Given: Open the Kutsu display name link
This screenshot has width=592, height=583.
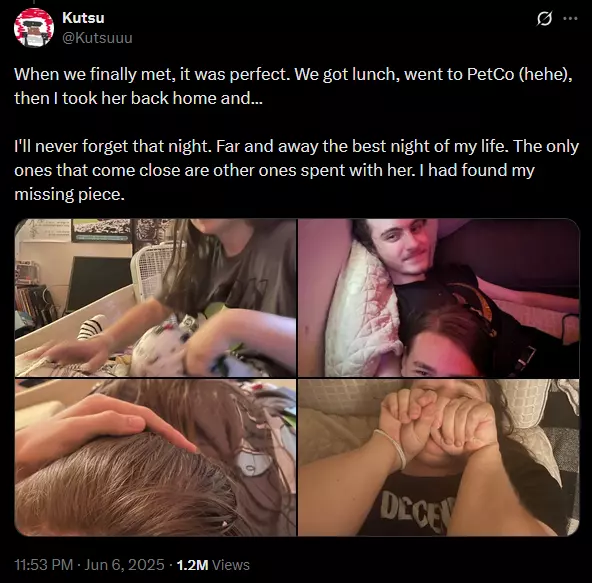Looking at the screenshot, I should click(x=83, y=18).
